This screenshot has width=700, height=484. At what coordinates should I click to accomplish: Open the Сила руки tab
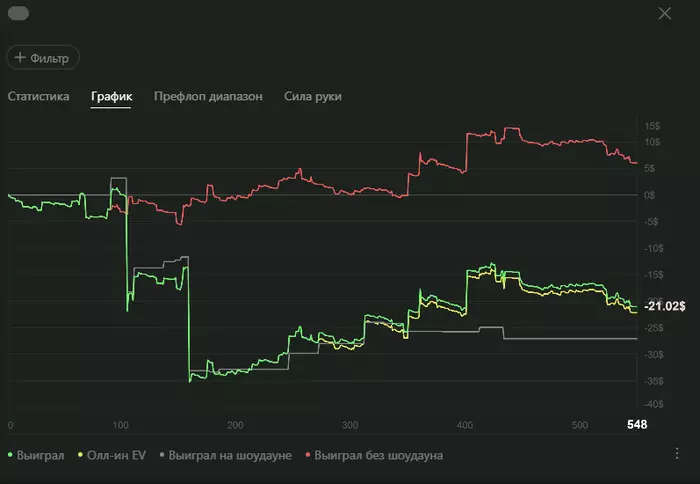[312, 96]
